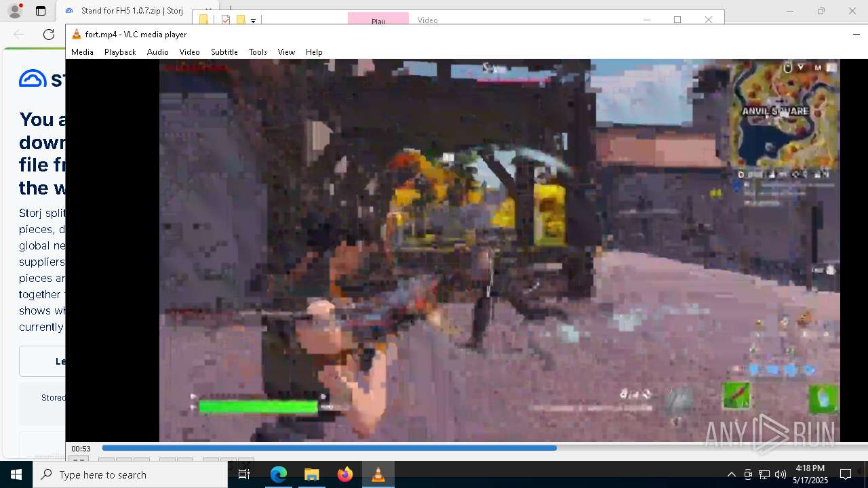Click the VLC cone icon in title bar
The width and height of the screenshot is (868, 488).
point(77,34)
